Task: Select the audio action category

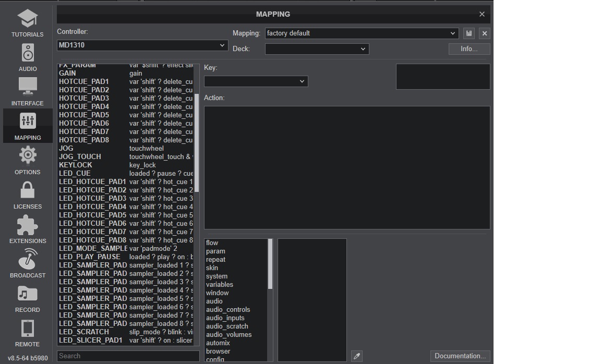Action: [236, 301]
